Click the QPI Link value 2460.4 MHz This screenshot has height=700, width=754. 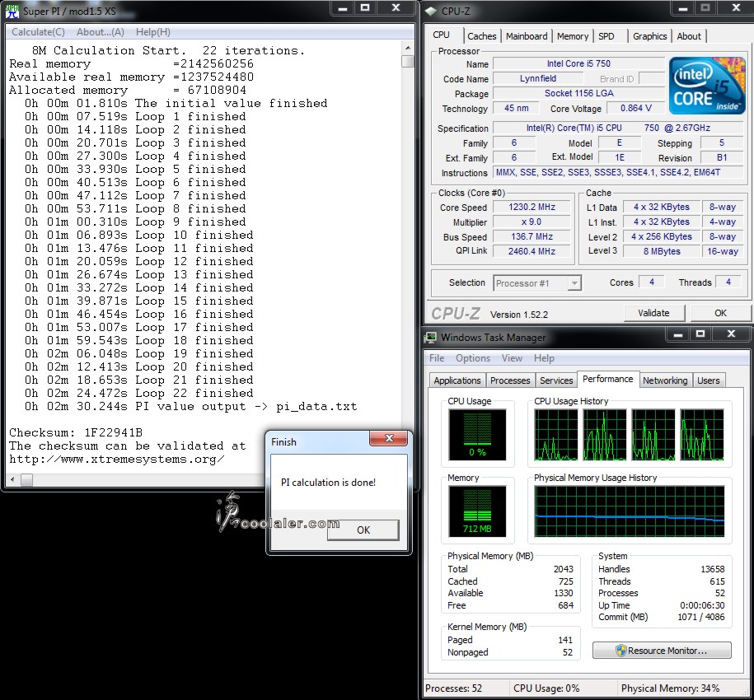pos(532,251)
